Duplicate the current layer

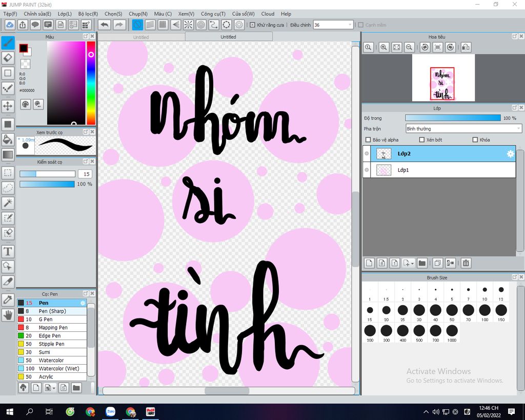coord(438,263)
